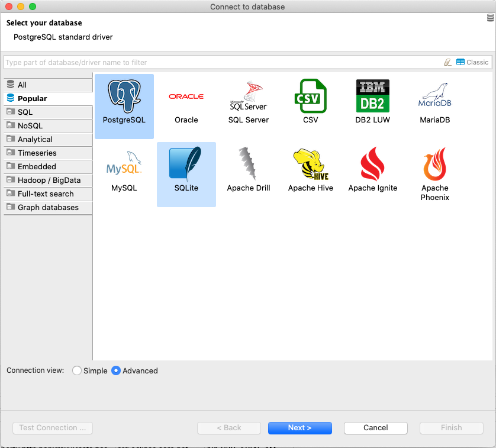
Task: Show Timeseries databases category
Action: coord(48,153)
